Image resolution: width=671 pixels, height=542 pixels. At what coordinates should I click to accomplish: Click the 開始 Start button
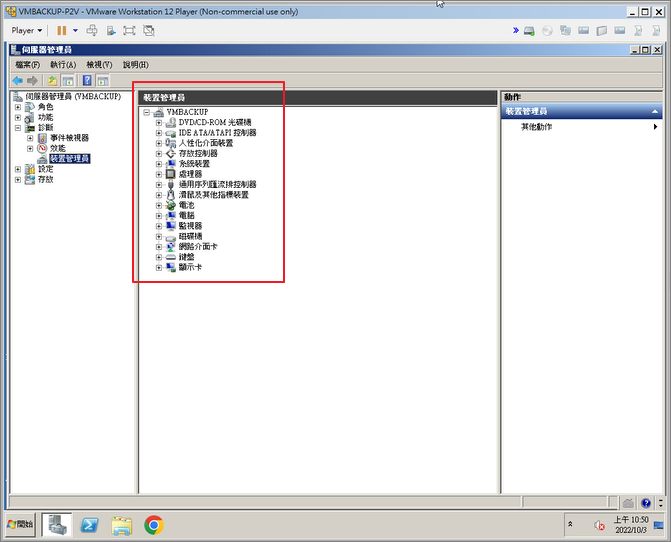(20, 524)
